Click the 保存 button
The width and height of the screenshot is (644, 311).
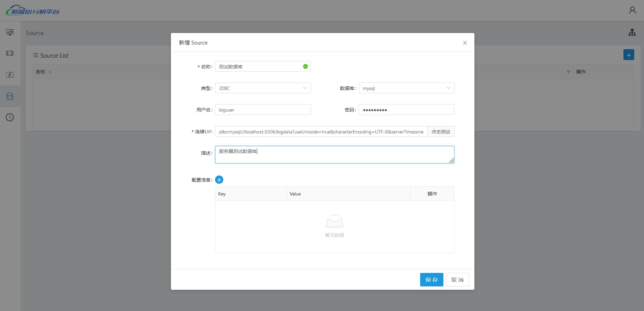tap(431, 280)
